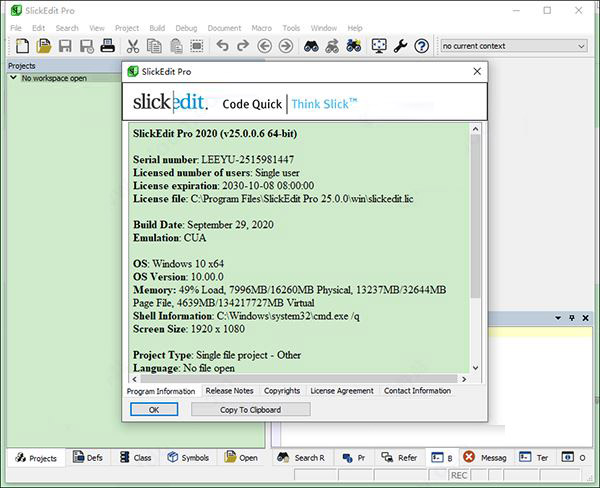Select the Symbols bottom tab
The image size is (600, 488).
coord(188,457)
